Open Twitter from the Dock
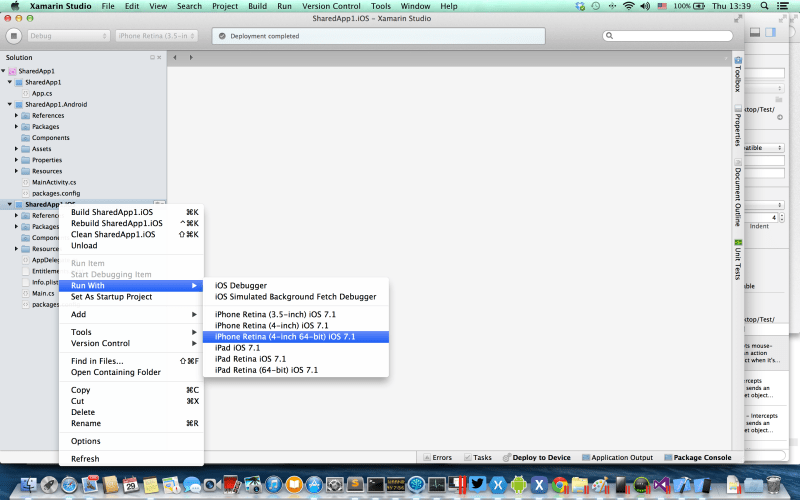800x500 pixels. coord(478,484)
